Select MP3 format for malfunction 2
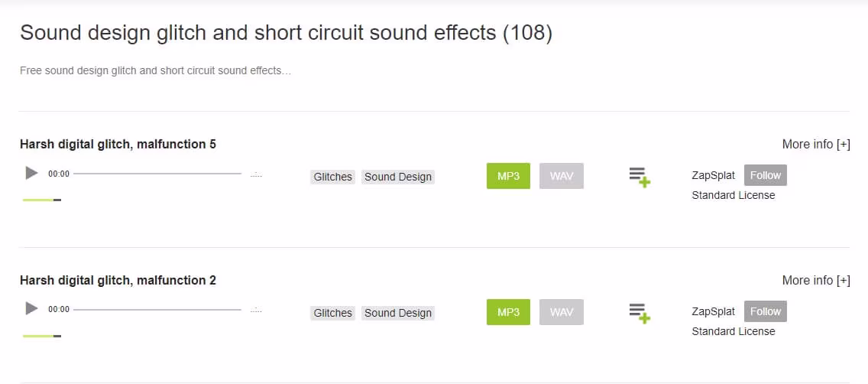The width and height of the screenshot is (868, 384). pyautogui.click(x=508, y=312)
